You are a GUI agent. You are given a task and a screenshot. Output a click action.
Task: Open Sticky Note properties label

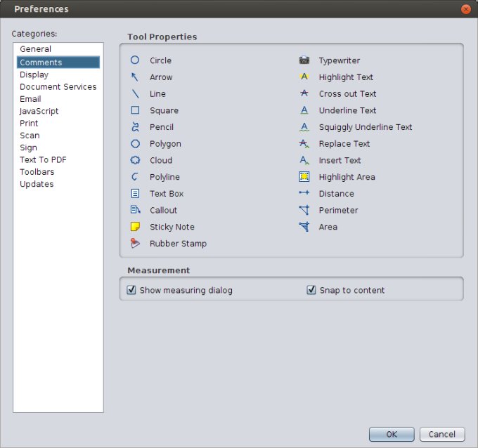click(x=172, y=227)
